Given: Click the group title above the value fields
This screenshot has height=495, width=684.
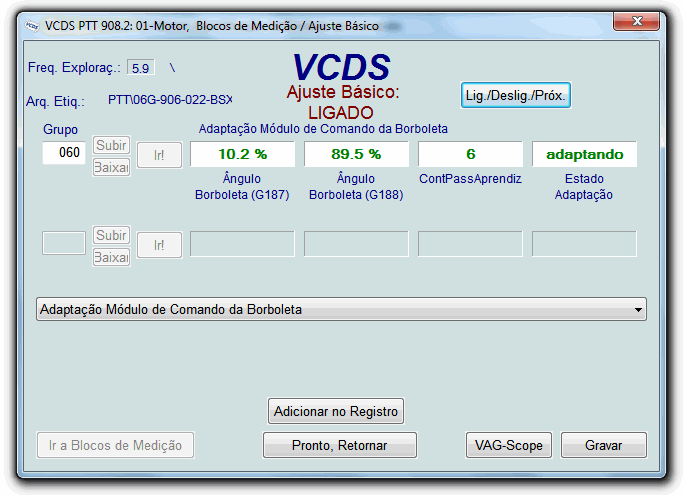Looking at the screenshot, I should pyautogui.click(x=323, y=129).
